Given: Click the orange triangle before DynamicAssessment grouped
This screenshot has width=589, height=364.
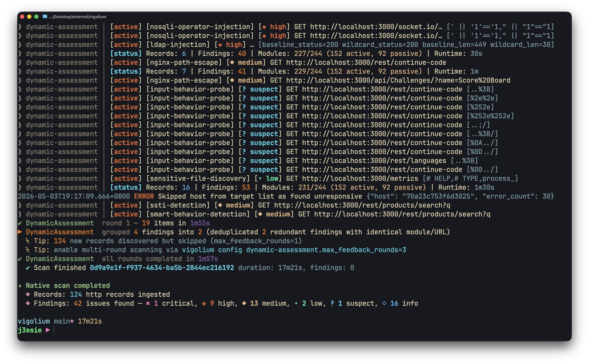Looking at the screenshot, I should click(x=20, y=232).
